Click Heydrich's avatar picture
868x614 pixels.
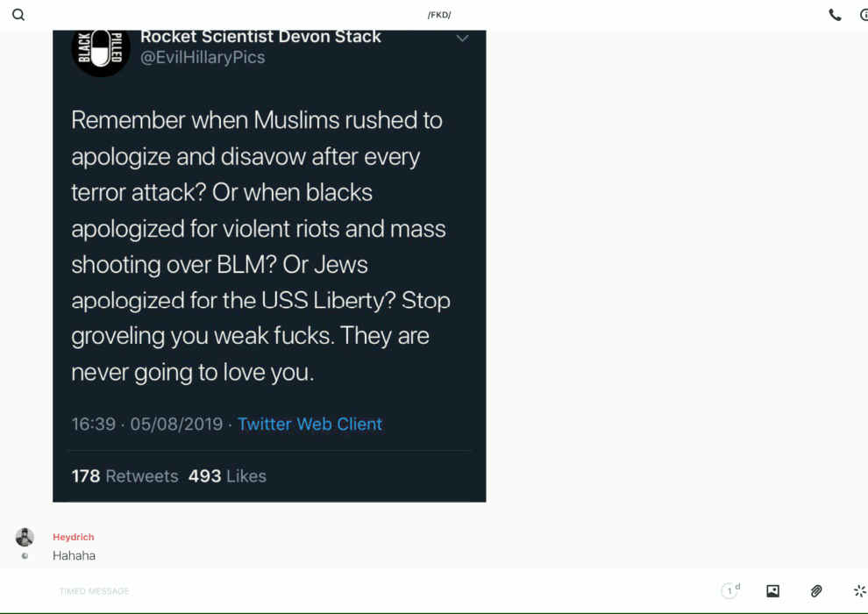point(25,537)
